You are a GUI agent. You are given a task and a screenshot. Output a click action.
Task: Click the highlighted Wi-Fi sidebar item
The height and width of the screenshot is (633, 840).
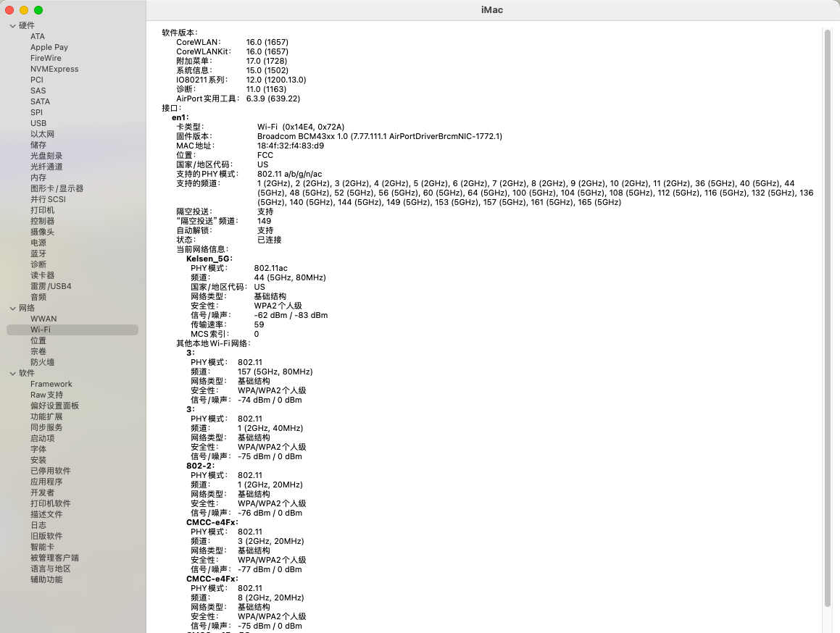pos(72,330)
